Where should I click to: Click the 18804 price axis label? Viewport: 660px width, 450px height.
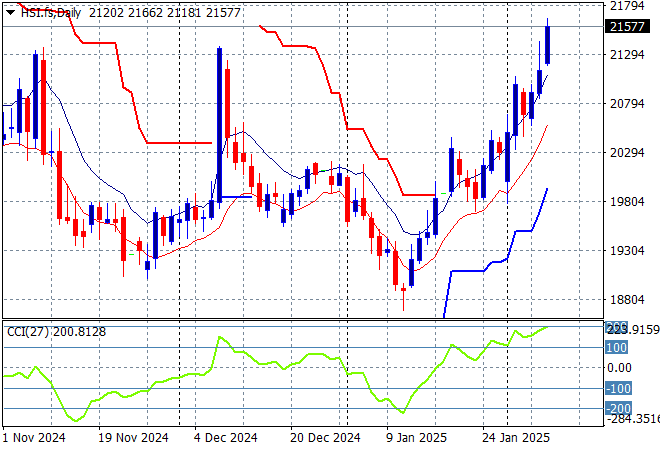pos(627,299)
